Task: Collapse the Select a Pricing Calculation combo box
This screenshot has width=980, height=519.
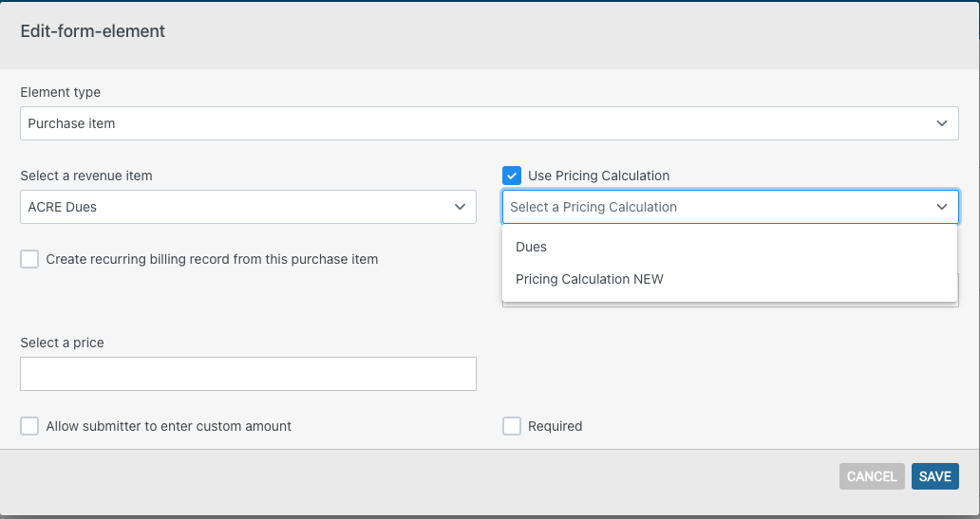Action: click(730, 207)
